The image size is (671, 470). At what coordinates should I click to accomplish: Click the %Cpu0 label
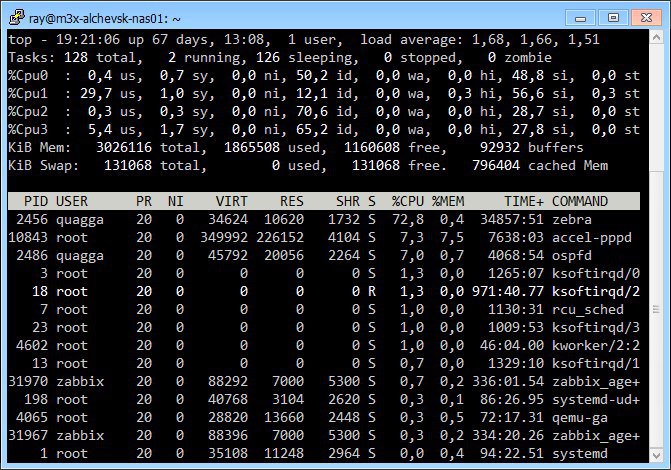pos(28,75)
